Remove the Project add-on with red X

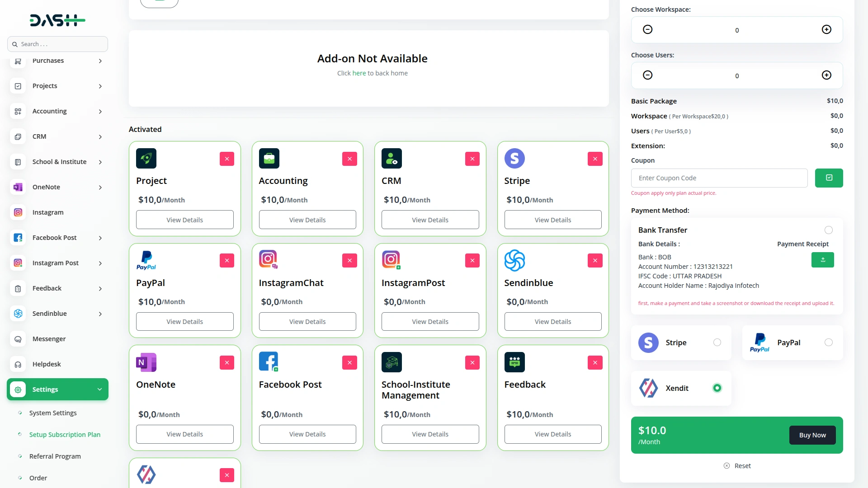click(x=226, y=159)
